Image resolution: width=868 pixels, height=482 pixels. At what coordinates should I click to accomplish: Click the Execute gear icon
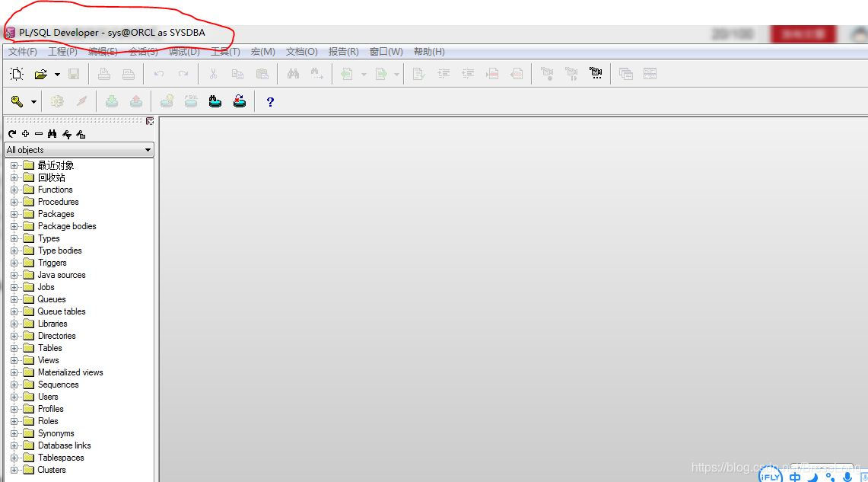[x=57, y=101]
